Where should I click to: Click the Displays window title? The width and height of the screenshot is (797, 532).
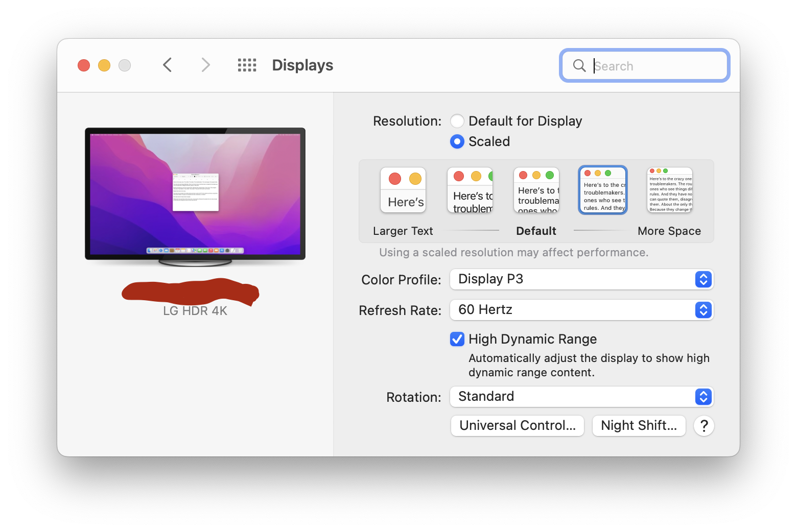(x=302, y=65)
